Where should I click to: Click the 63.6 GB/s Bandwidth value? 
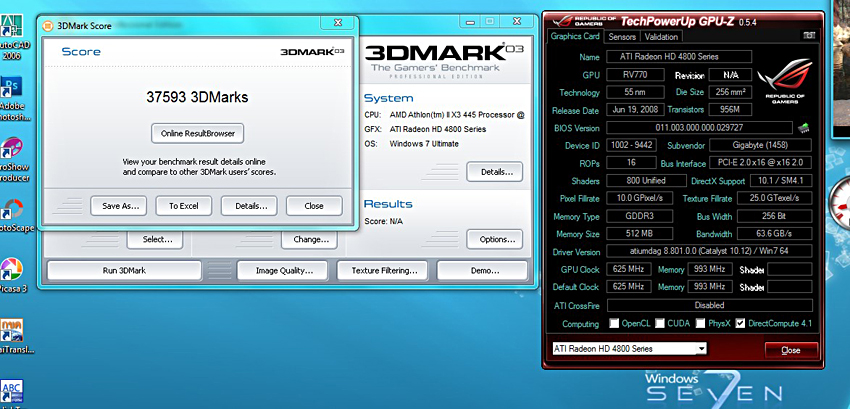click(x=774, y=234)
